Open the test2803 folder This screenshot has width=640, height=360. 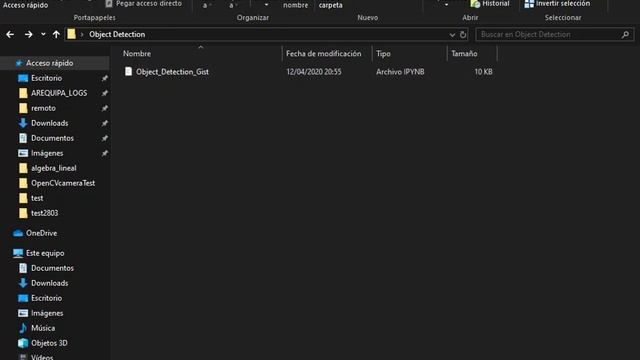point(44,213)
